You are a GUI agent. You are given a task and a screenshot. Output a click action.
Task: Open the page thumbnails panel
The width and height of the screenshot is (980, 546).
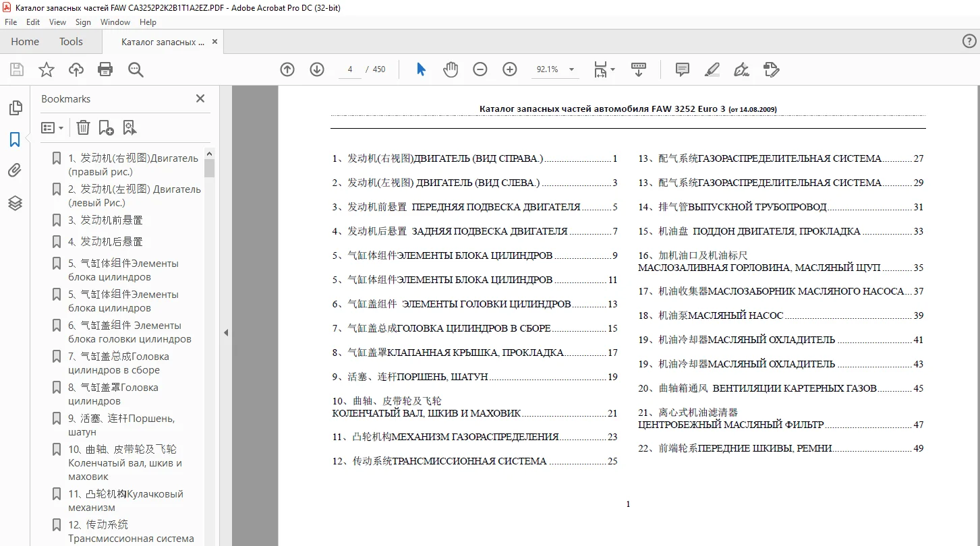click(x=15, y=108)
